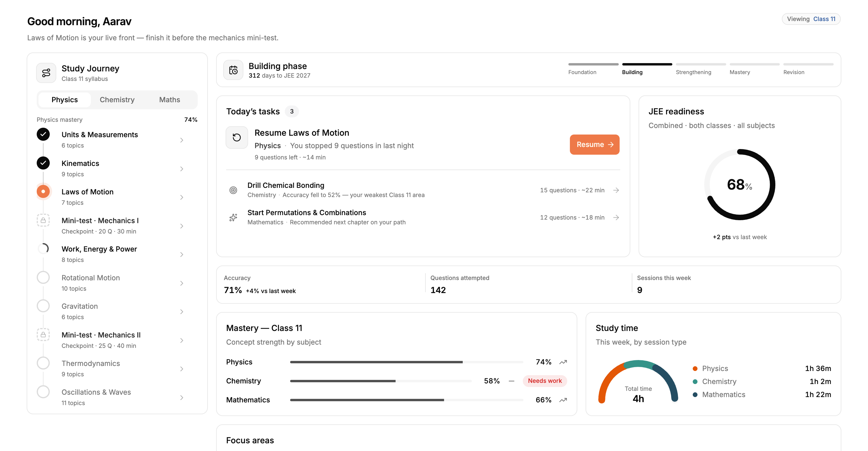Click the Accuracy 71% value

click(x=233, y=290)
